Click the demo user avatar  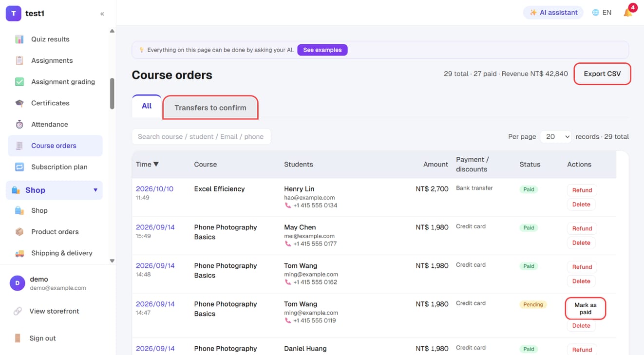click(18, 283)
